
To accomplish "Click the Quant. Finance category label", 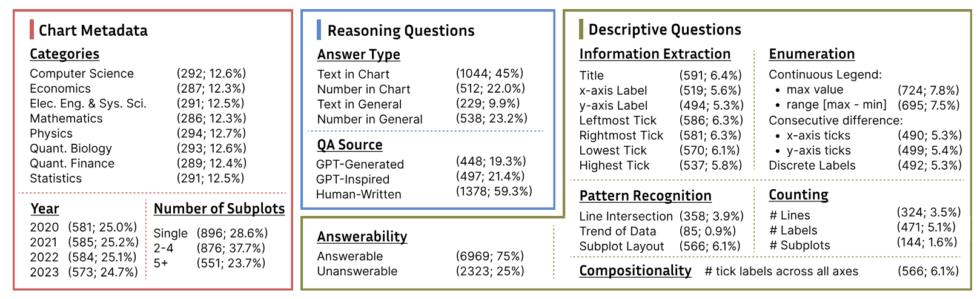I will tap(71, 163).
